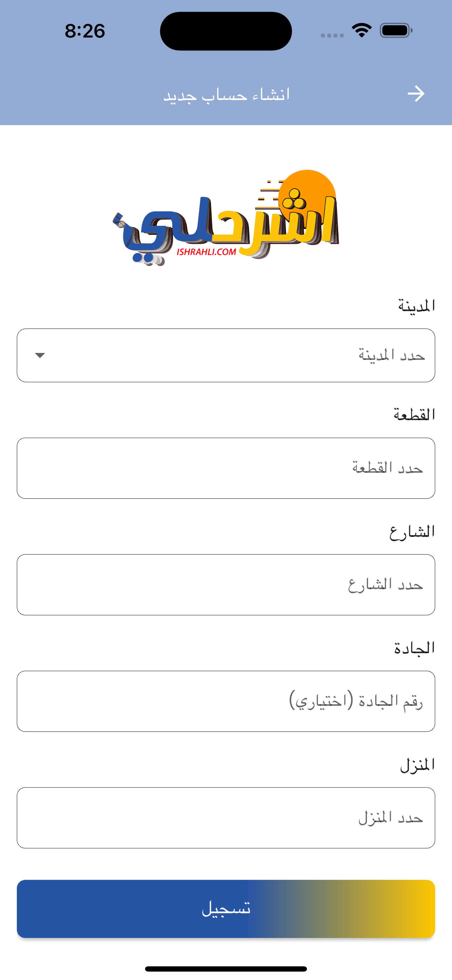Tap the 8:26 clock in status bar
Viewport: 452px width, 980px height.
click(x=85, y=31)
